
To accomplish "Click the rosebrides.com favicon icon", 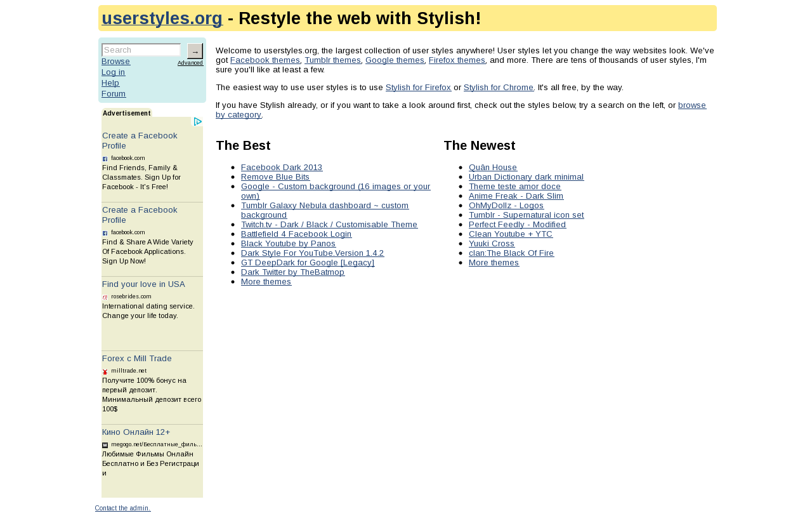I will [105, 297].
